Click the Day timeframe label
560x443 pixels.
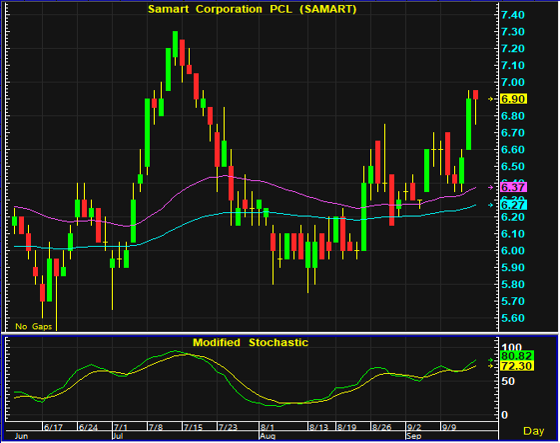point(533,431)
